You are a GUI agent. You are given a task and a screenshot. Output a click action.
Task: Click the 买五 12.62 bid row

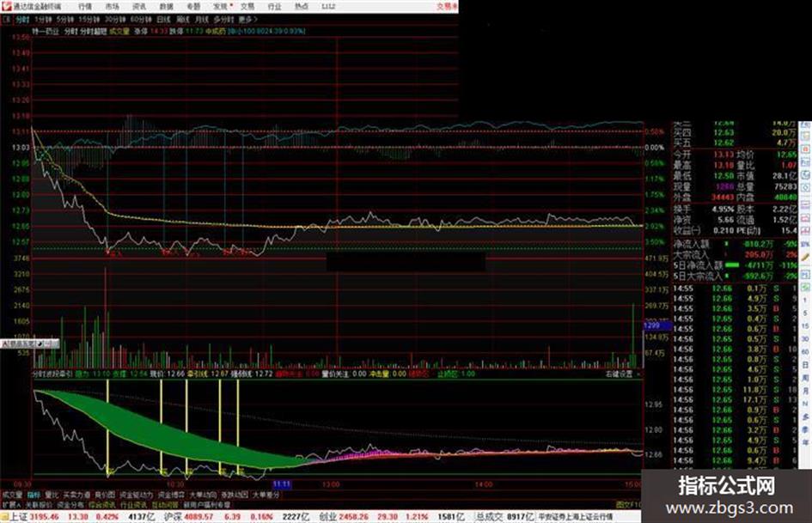click(736, 143)
